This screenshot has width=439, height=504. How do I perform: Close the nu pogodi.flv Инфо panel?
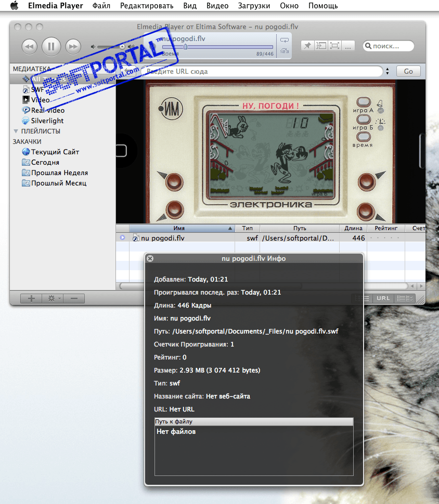click(x=150, y=258)
